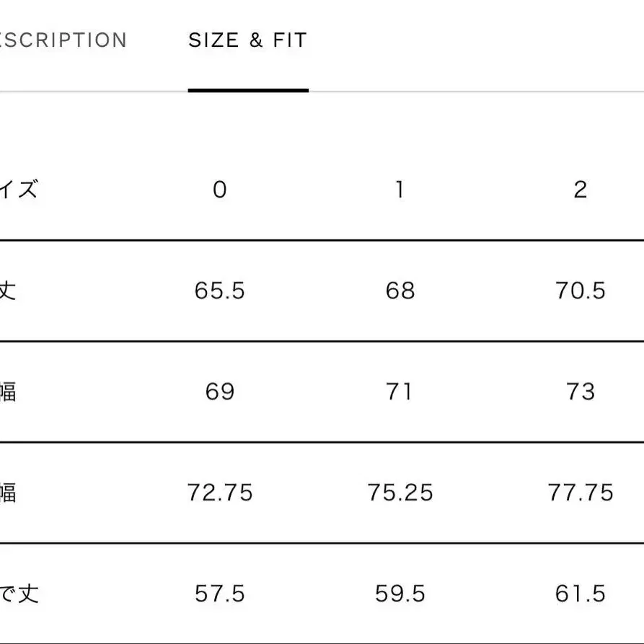Select the 72.75 measurement cell

(x=220, y=493)
